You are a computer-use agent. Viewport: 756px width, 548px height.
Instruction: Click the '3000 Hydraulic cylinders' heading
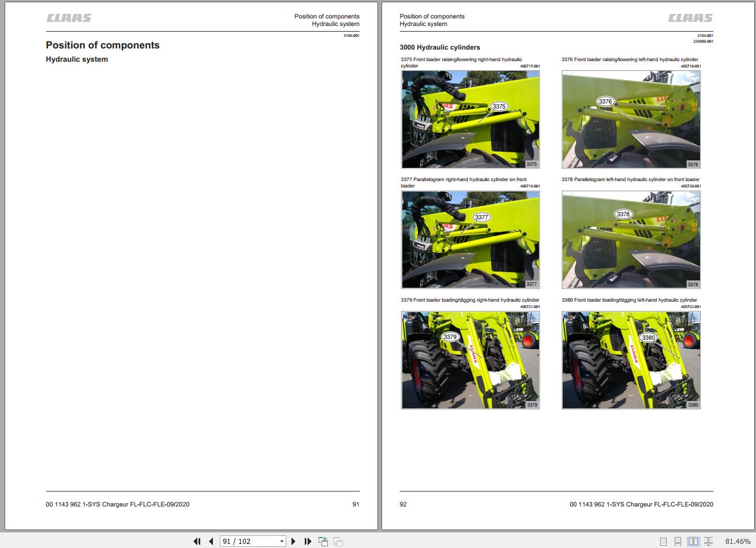tap(440, 47)
